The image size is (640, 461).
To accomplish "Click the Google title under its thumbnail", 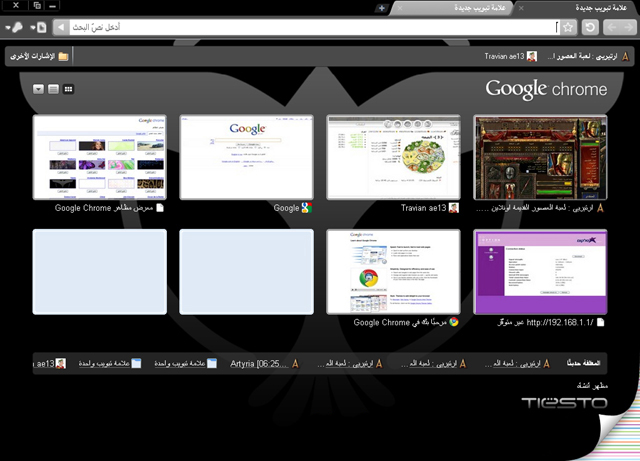I will coord(286,208).
